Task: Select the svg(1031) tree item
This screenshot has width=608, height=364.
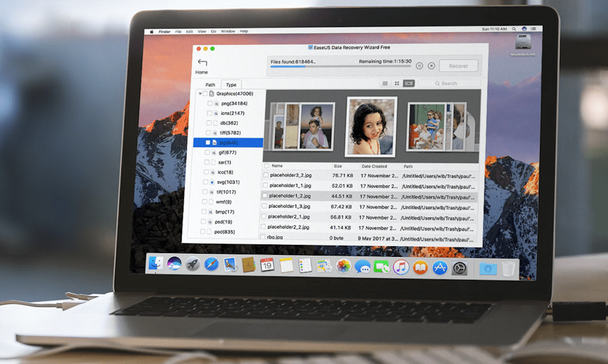Action: click(x=228, y=182)
